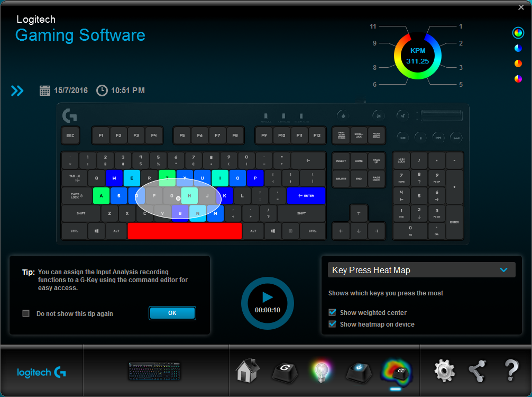Click the M key on heatmap
The height and width of the screenshot is (397, 532).
215,213
